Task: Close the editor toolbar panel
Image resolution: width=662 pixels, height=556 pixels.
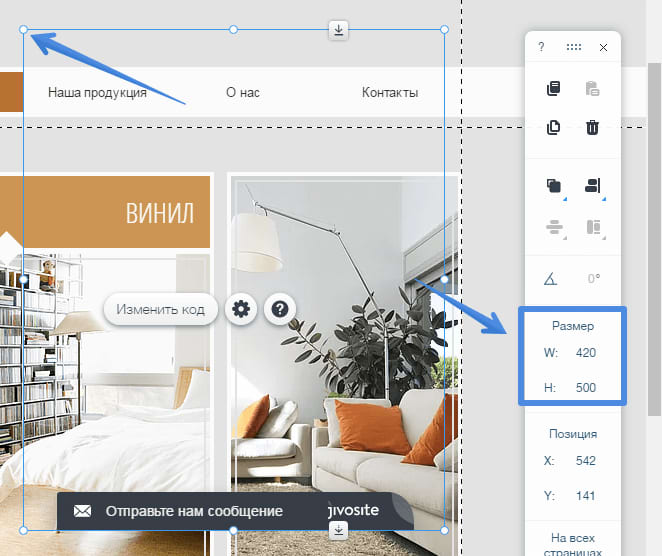Action: click(x=603, y=47)
